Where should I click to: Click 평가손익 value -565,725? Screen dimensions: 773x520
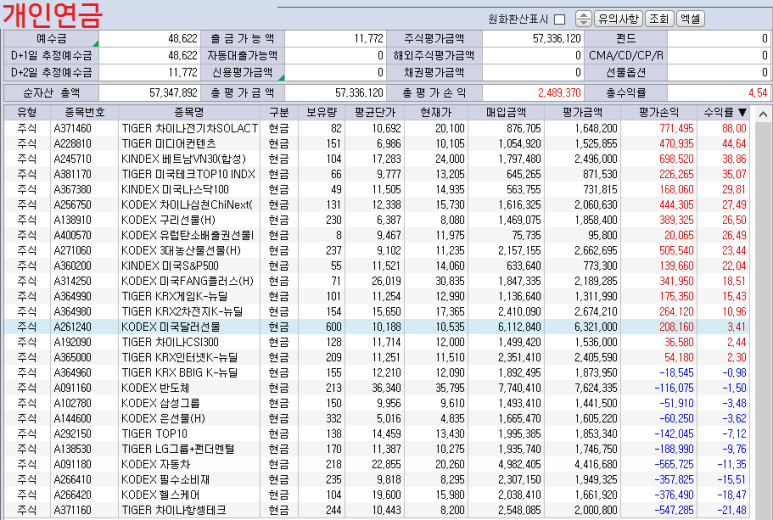(674, 464)
